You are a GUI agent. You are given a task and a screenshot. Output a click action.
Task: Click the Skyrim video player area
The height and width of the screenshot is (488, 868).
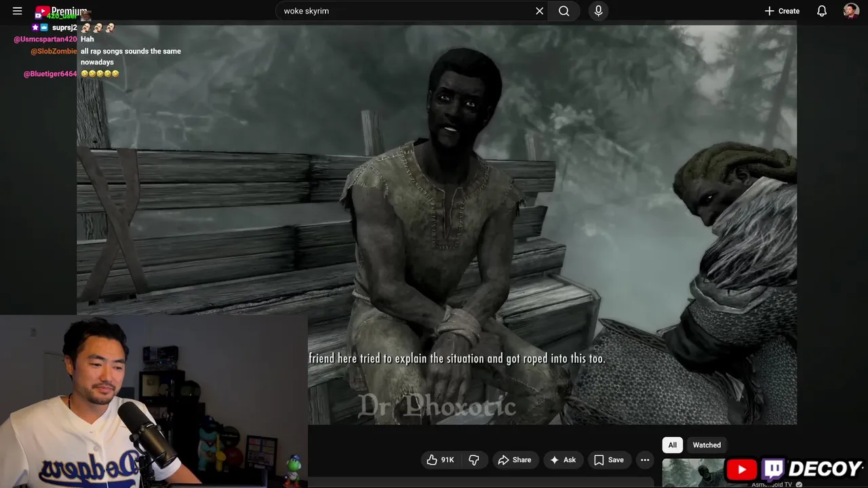pos(437,224)
